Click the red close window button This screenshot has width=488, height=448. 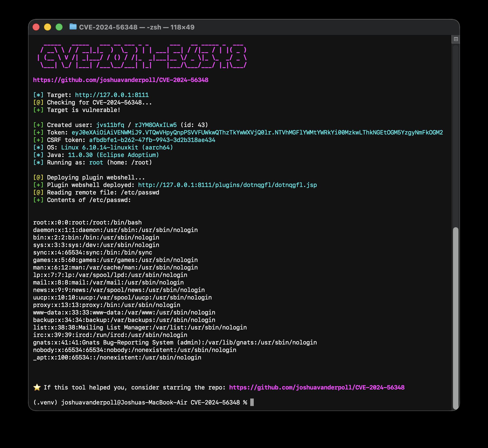(x=36, y=27)
